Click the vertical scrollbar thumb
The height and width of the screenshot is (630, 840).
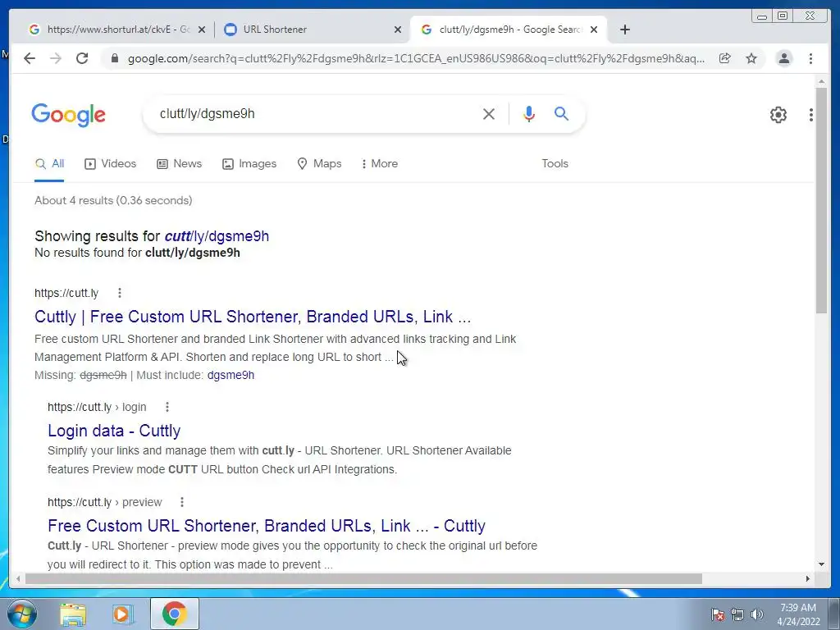pos(821,200)
